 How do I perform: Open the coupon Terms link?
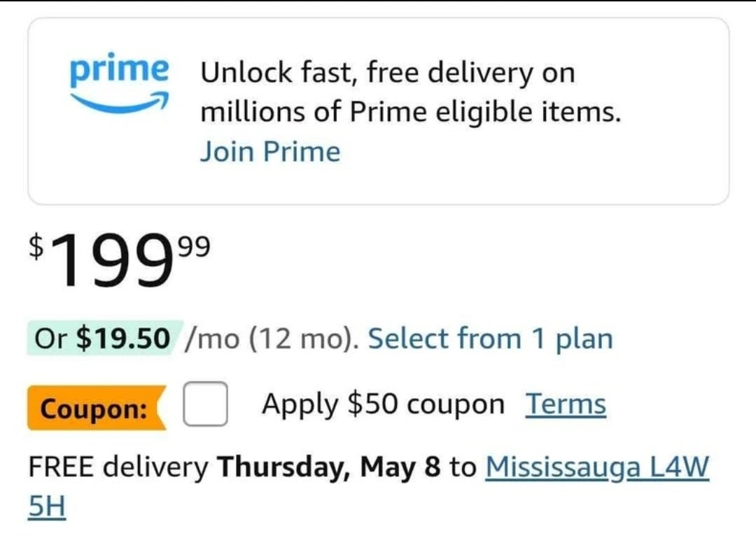click(x=566, y=404)
